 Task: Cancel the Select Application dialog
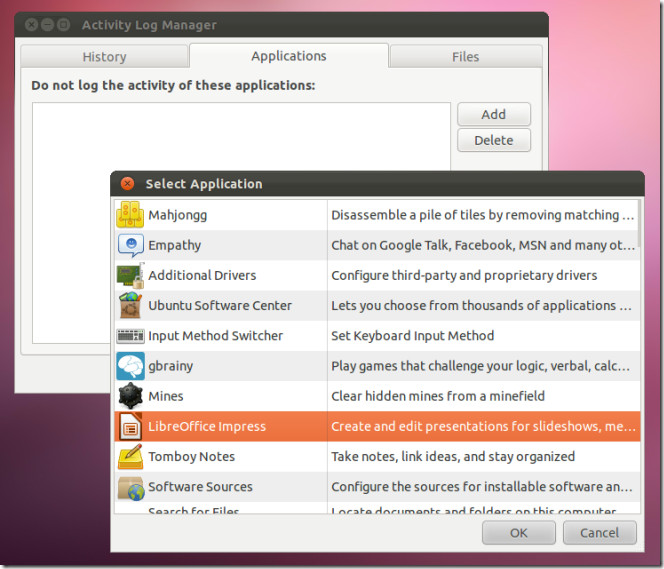[x=600, y=533]
